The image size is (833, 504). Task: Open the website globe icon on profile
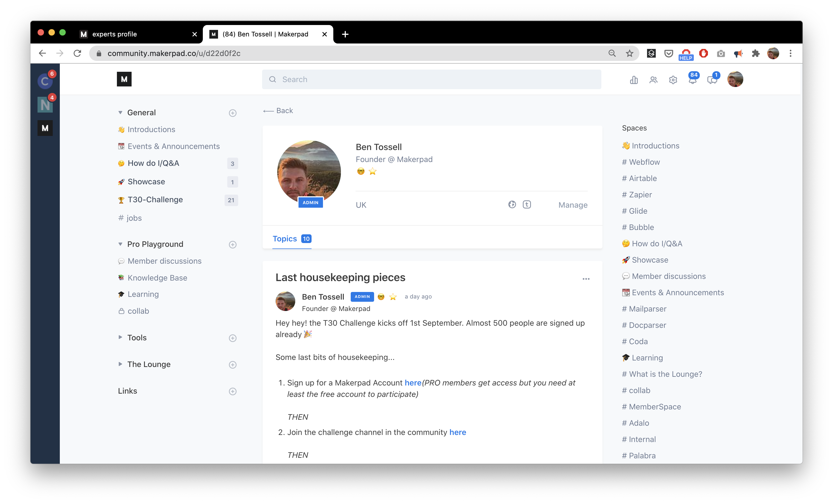tap(512, 204)
